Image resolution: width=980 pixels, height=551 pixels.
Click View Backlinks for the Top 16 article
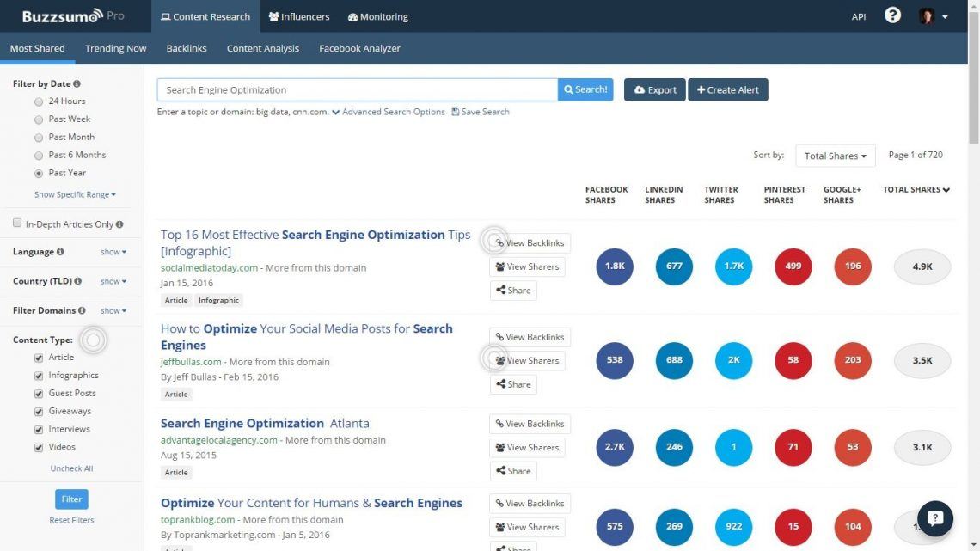click(528, 242)
